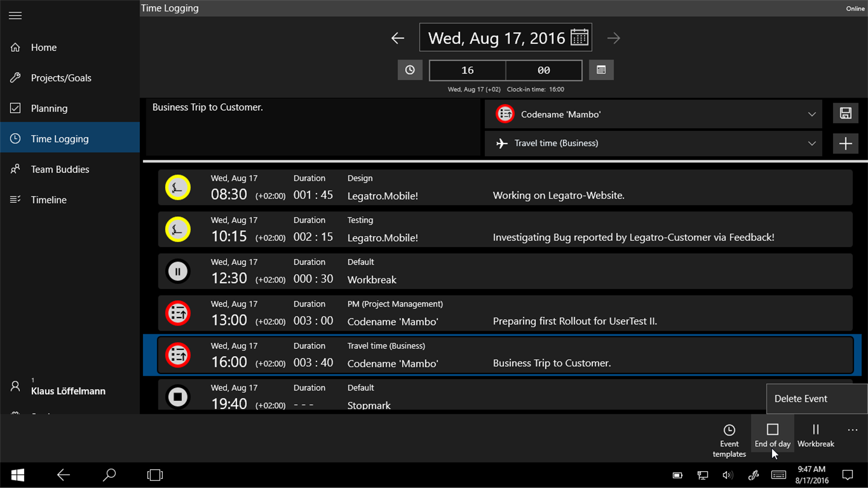Open more options ellipsis
This screenshot has height=488, width=868.
(x=852, y=430)
